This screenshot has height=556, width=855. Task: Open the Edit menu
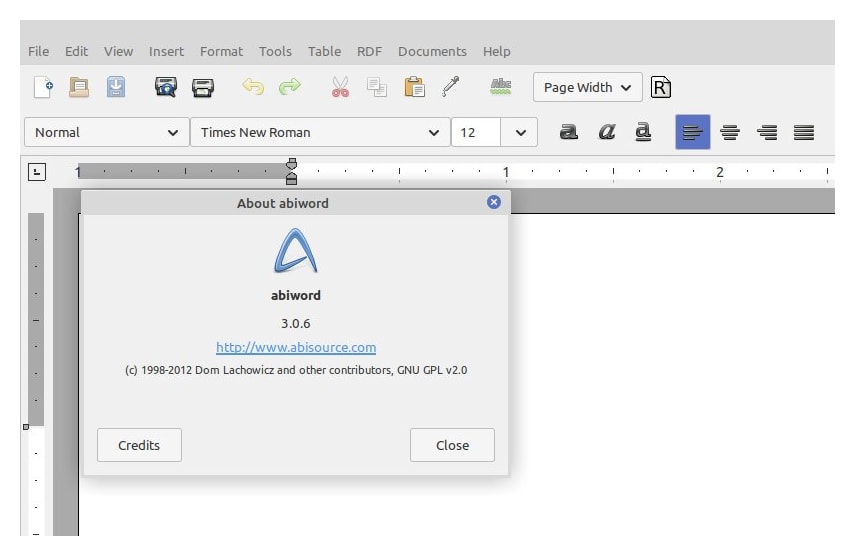(x=76, y=51)
